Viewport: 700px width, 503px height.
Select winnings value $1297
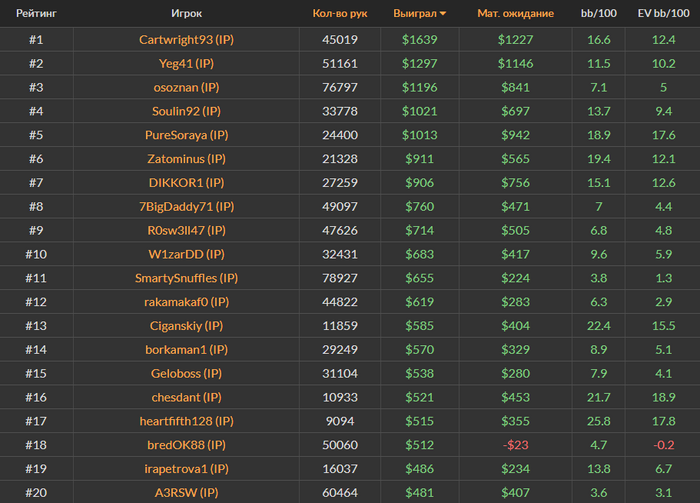pos(420,63)
